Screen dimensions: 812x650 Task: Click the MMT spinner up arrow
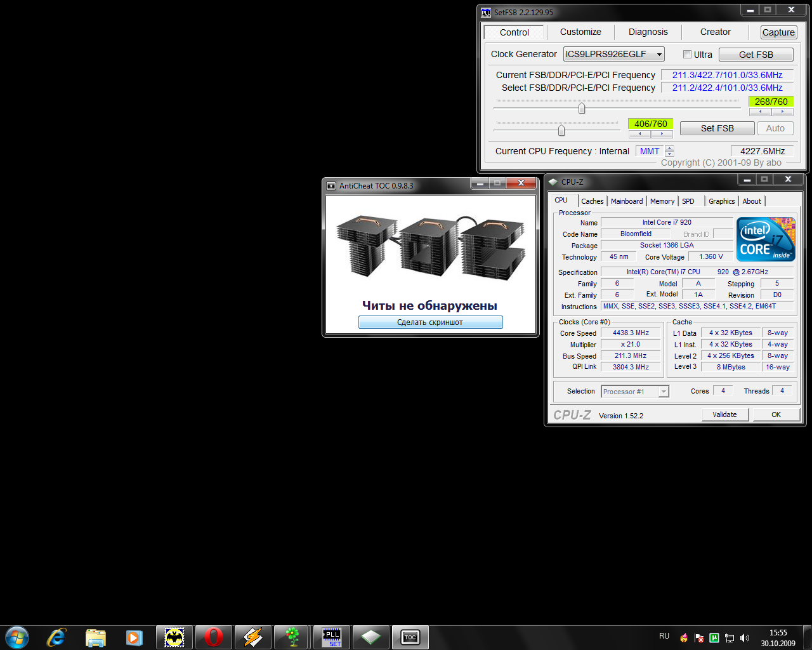pyautogui.click(x=670, y=149)
